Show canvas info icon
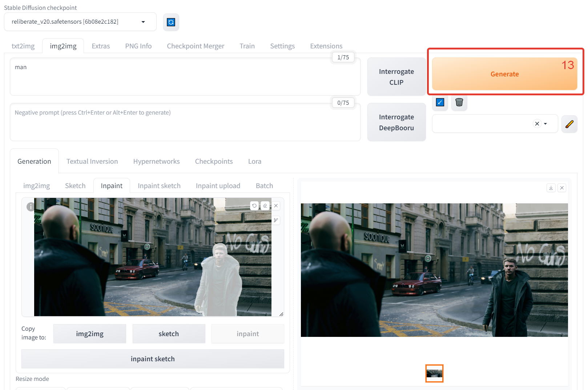The height and width of the screenshot is (390, 588). [x=31, y=207]
